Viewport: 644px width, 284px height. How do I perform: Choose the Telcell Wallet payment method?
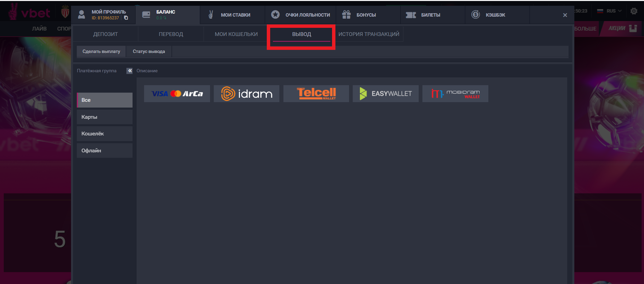click(316, 94)
